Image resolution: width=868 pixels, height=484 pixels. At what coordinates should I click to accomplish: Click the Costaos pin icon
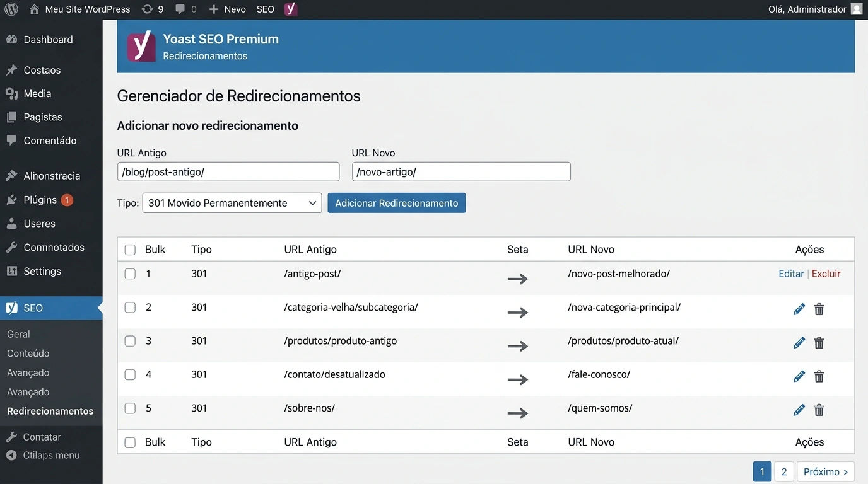coord(11,70)
